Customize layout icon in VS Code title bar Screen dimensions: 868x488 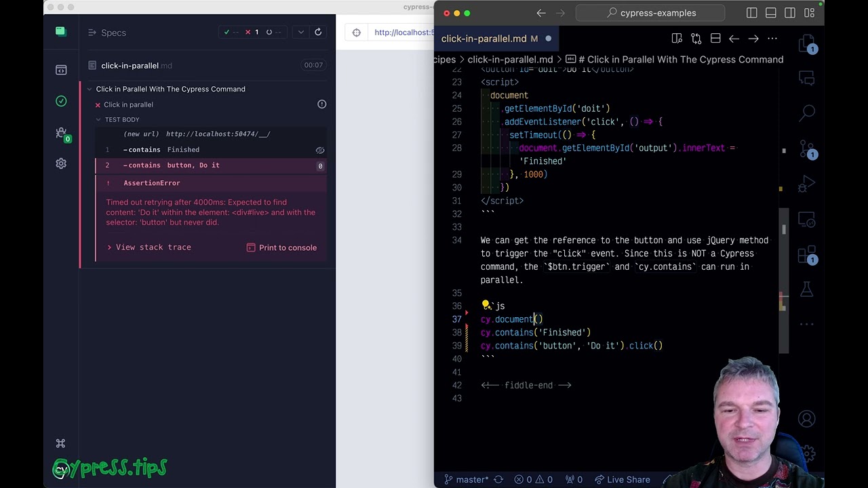pyautogui.click(x=809, y=13)
